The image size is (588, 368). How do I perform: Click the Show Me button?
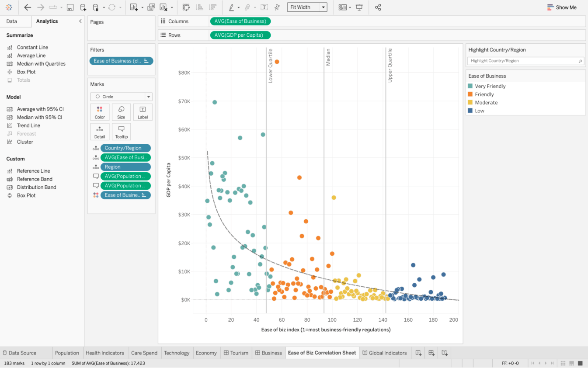(x=562, y=7)
